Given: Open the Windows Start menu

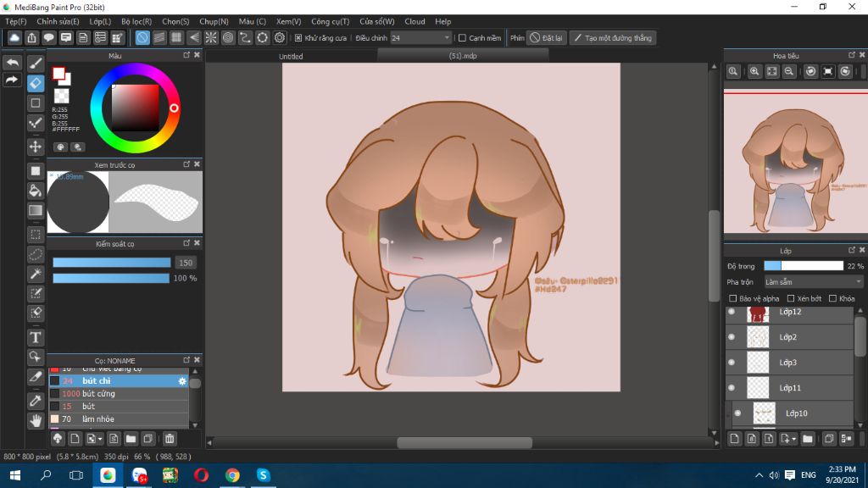Looking at the screenshot, I should tap(15, 475).
